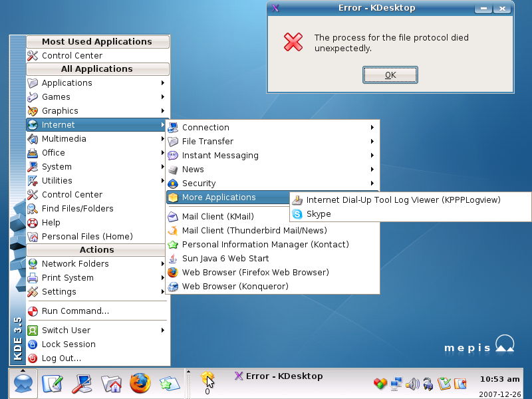
Task: Minimize the Error - KDesktop dialog
Action: pos(483,9)
